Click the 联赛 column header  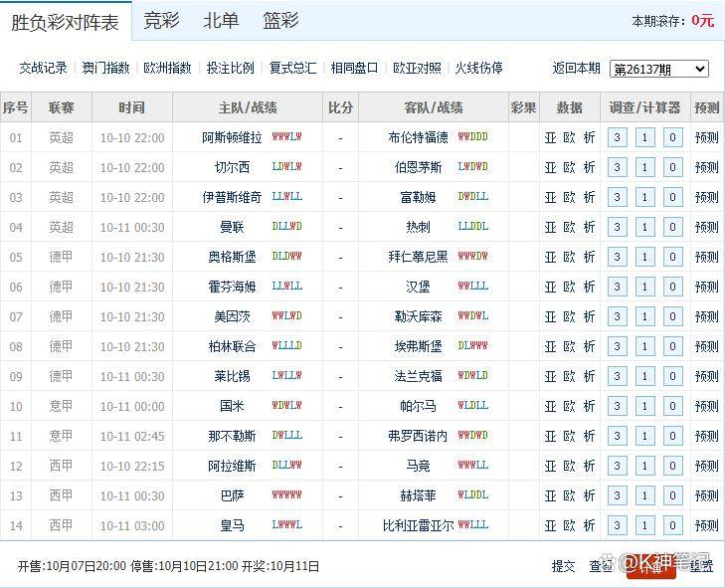click(x=61, y=107)
